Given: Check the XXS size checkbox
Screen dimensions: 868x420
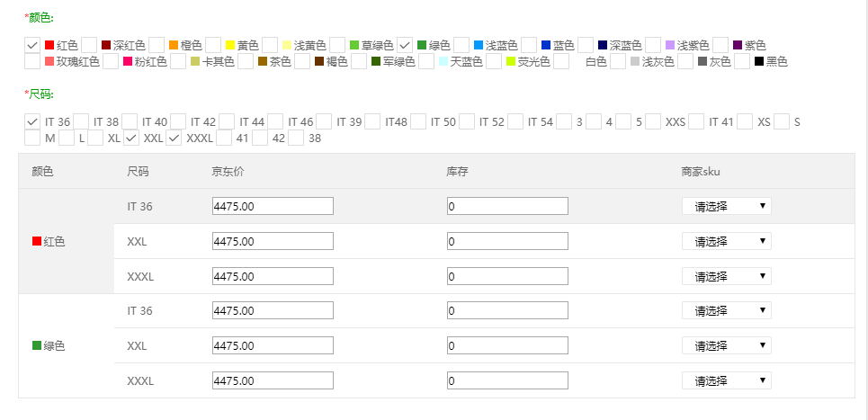Looking at the screenshot, I should pyautogui.click(x=653, y=121).
